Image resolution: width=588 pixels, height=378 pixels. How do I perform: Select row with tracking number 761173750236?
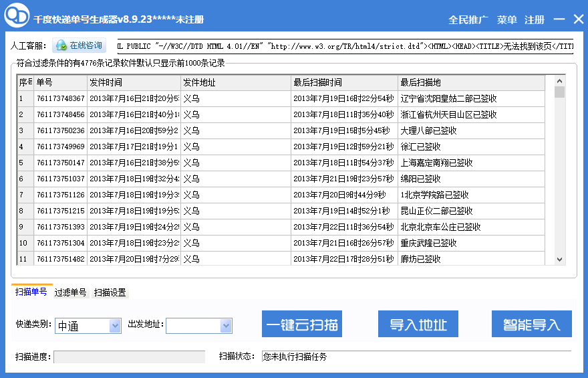[60, 130]
